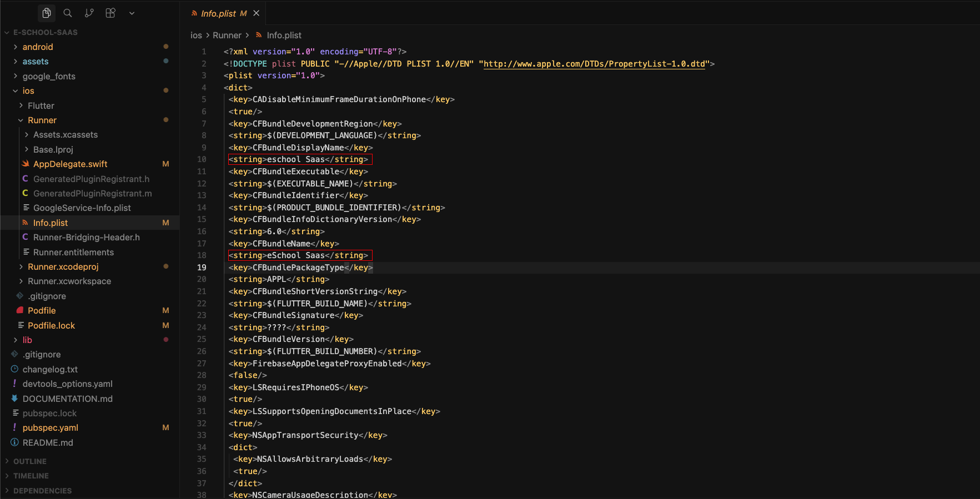980x499 pixels.
Task: Expand the OUTLINE section
Action: coord(30,461)
